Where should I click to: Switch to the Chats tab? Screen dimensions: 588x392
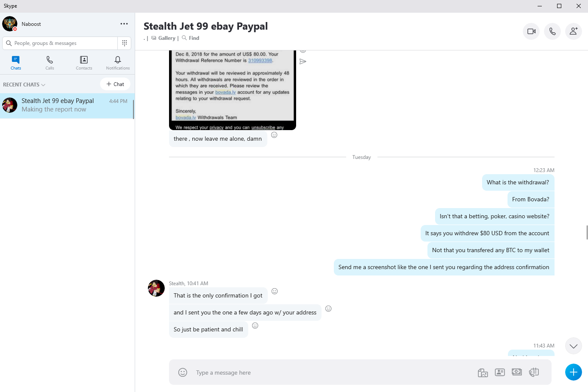pyautogui.click(x=16, y=63)
